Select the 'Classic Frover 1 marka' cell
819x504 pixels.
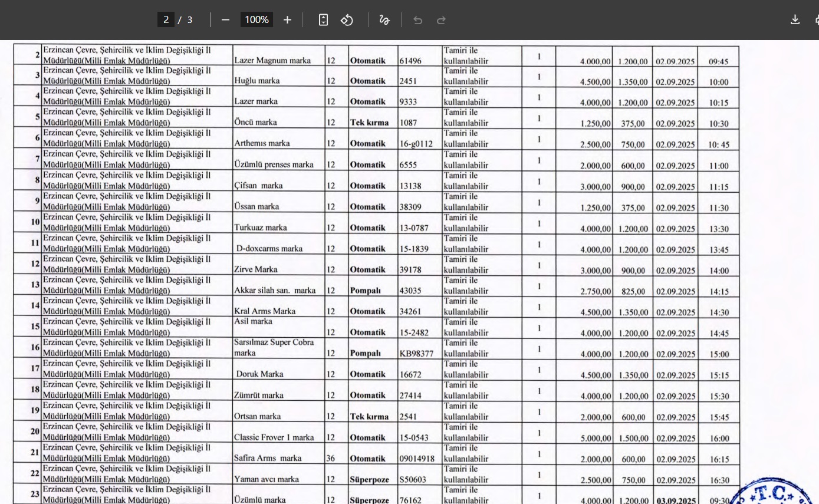(274, 437)
